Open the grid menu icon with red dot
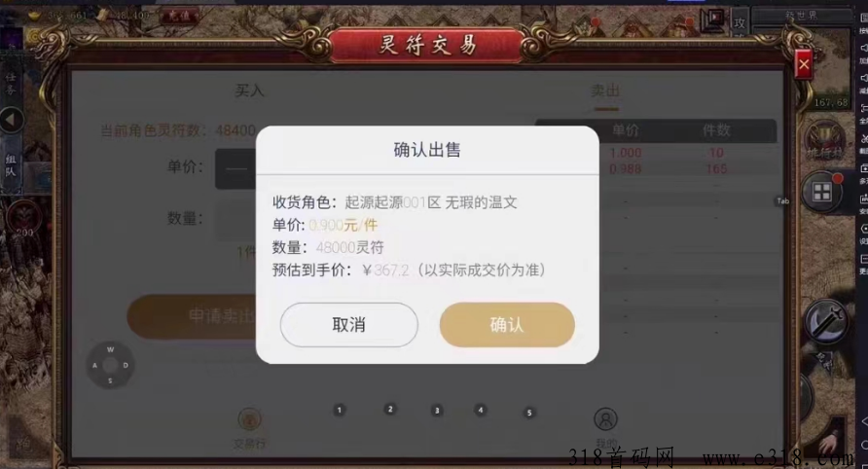868x469 pixels. click(822, 192)
